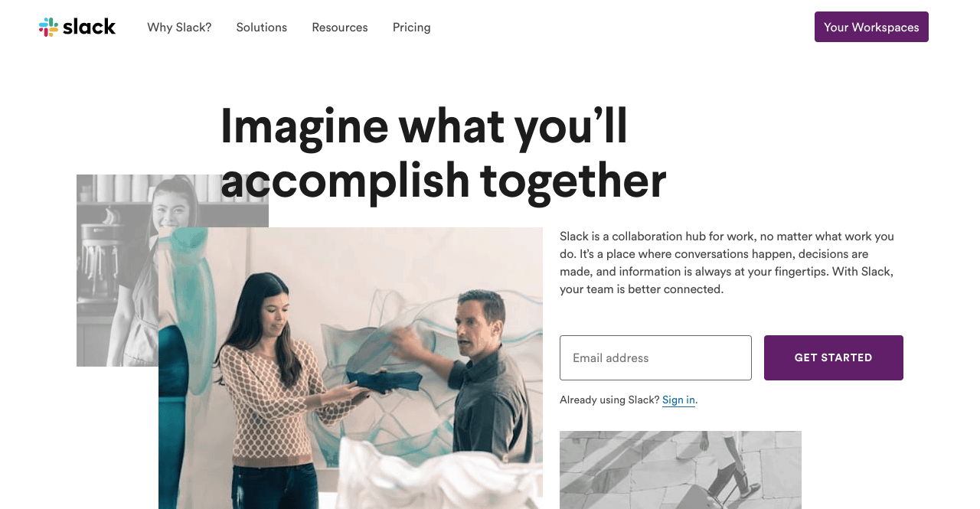Click the Slack collaboration hub description paragraph
Image resolution: width=980 pixels, height=509 pixels.
[x=727, y=263]
